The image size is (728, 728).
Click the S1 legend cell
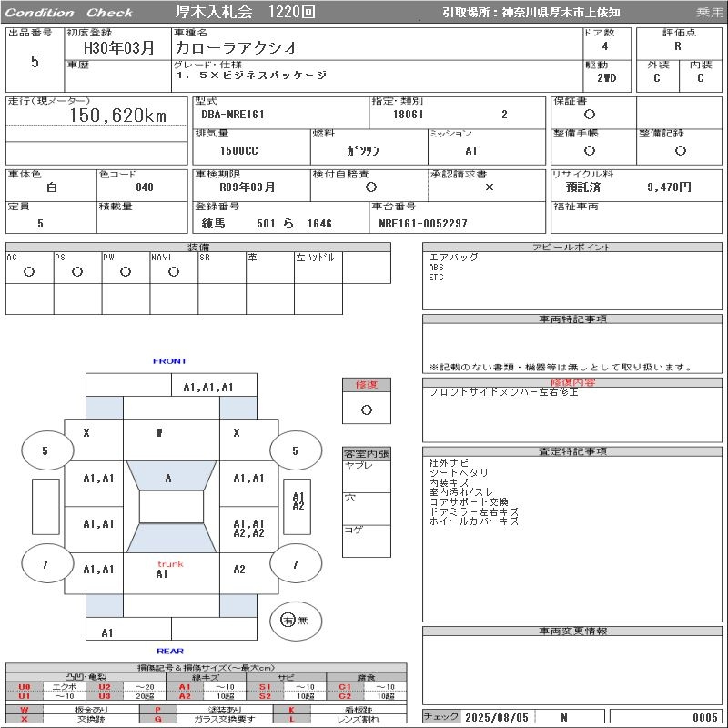click(265, 687)
